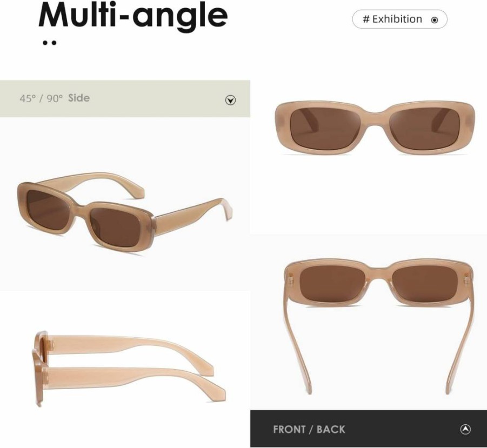Click the back view sunglasses image
The image size is (487, 448).
pos(379,326)
